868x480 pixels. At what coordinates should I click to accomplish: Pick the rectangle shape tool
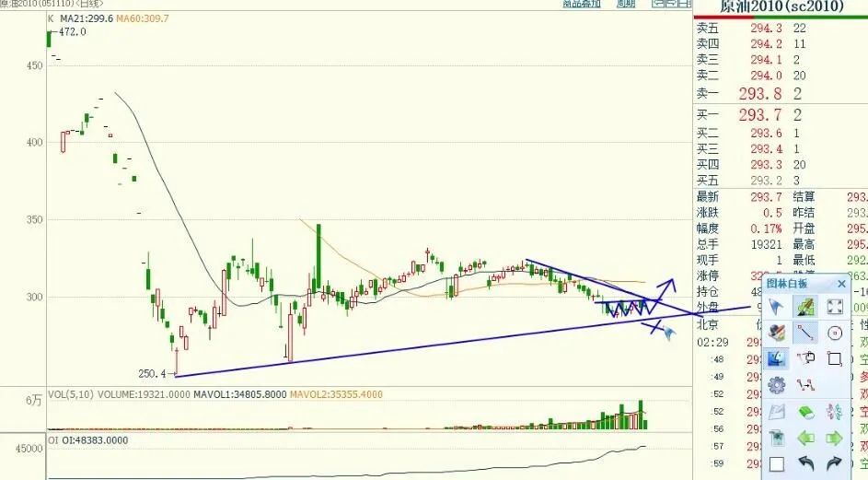pos(834,358)
